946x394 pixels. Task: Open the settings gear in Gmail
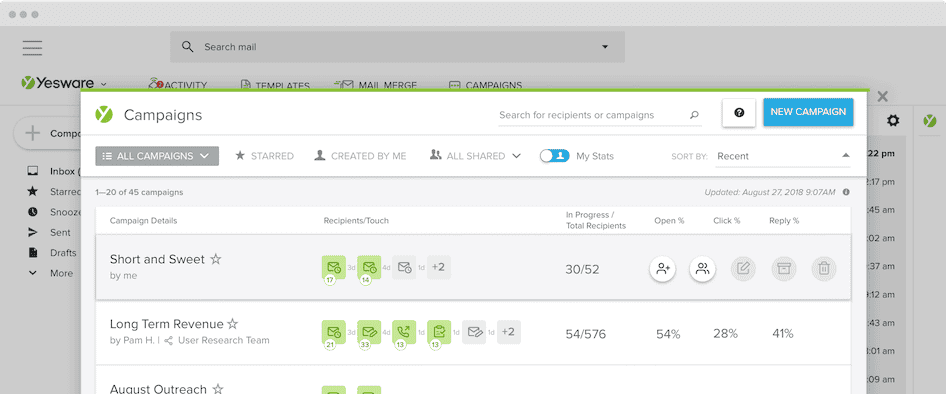[893, 121]
